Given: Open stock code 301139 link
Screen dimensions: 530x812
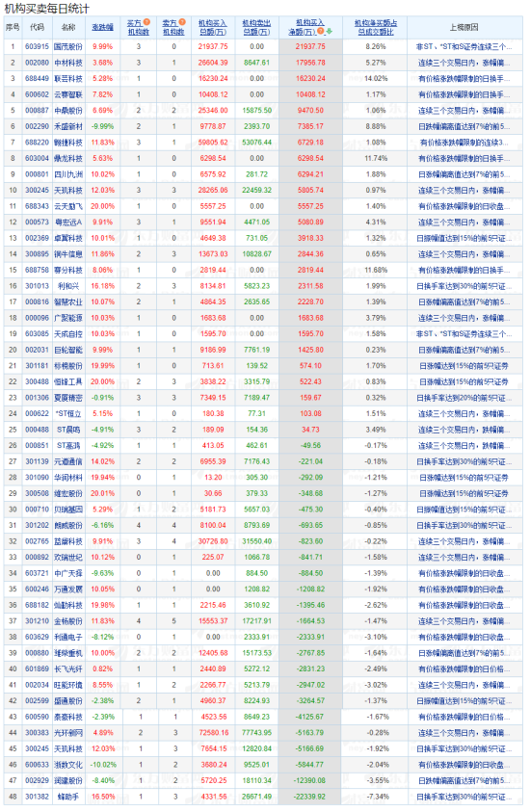Looking at the screenshot, I should (37, 461).
